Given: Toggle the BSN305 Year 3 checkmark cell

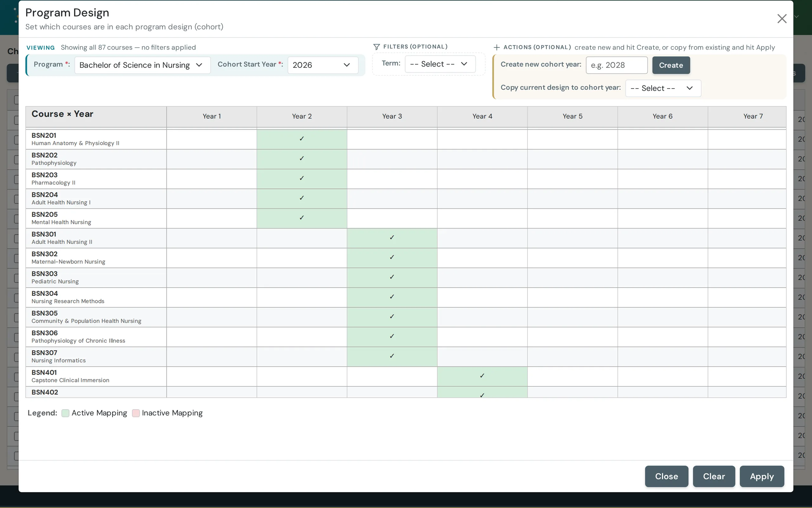Looking at the screenshot, I should pos(392,317).
